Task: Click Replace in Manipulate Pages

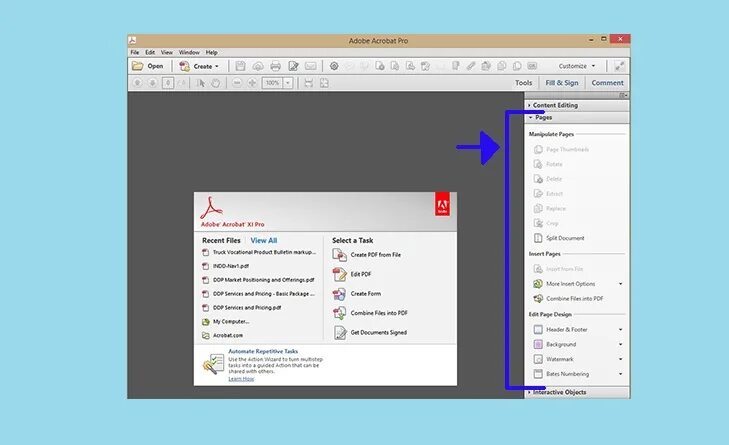Action: 550,208
